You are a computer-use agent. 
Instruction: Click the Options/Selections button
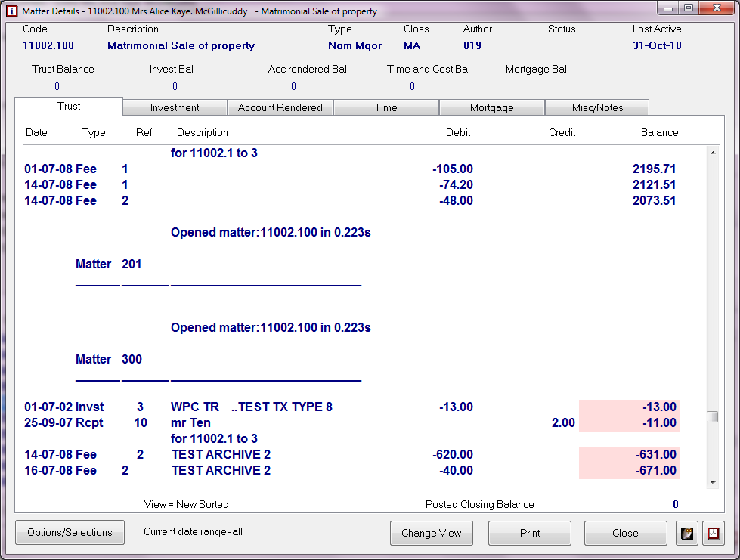(x=70, y=533)
